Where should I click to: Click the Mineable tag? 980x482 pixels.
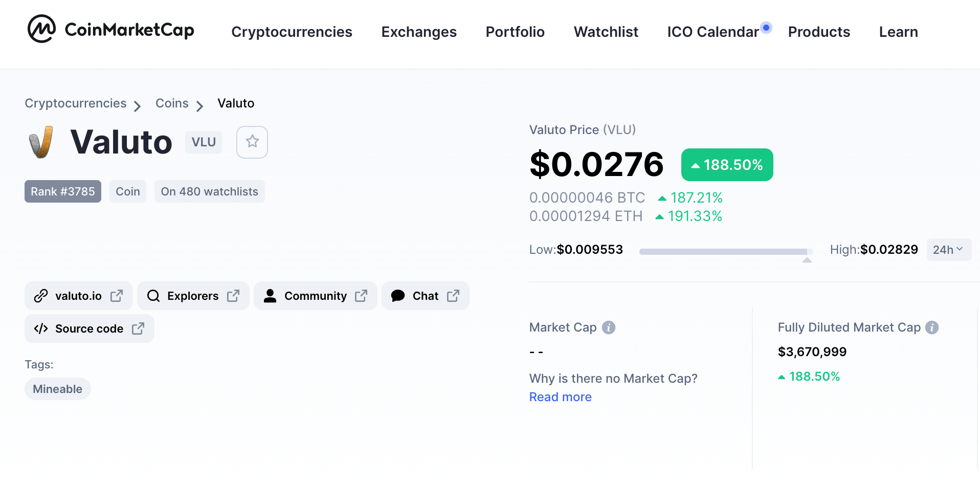click(x=57, y=389)
